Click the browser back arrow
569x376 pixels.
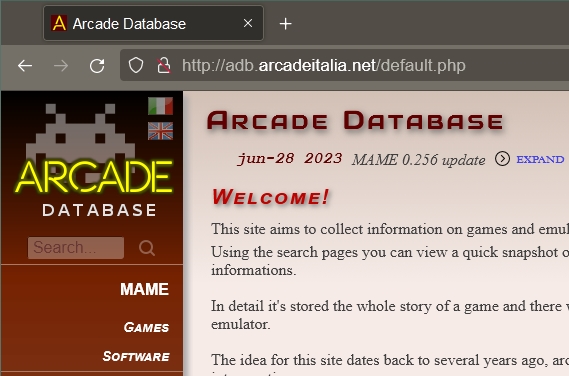25,66
